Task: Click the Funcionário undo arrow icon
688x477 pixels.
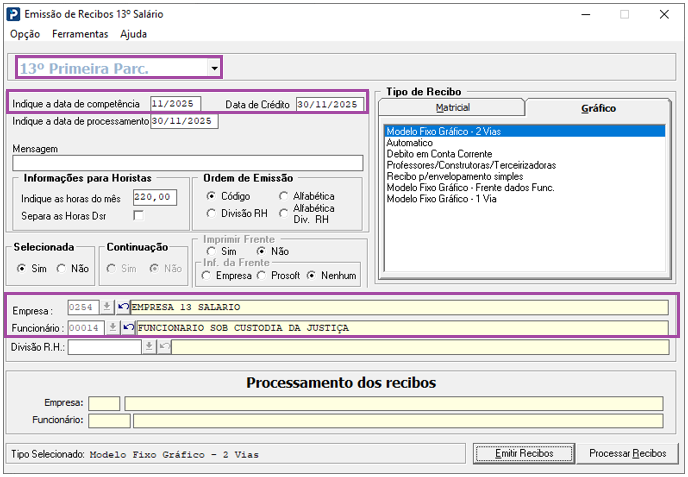Action: pos(129,327)
